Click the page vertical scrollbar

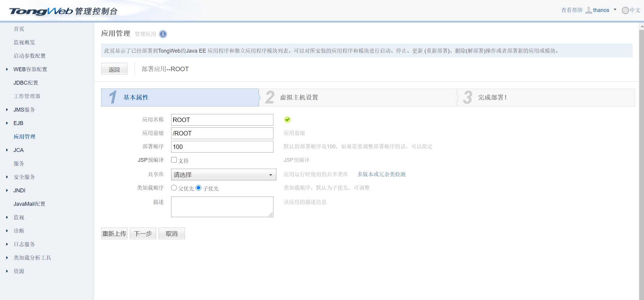point(641,150)
